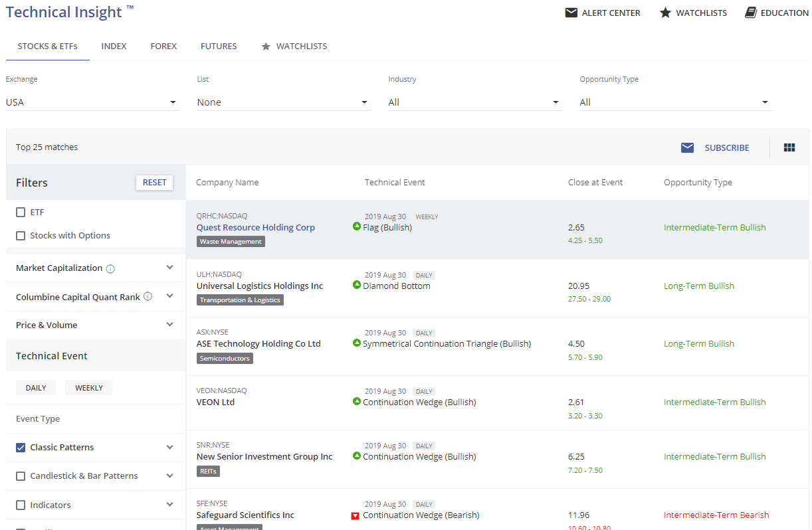Viewport: 812px width, 530px height.
Task: Click Columbine Capital Quant Rank info icon
Action: (x=148, y=297)
